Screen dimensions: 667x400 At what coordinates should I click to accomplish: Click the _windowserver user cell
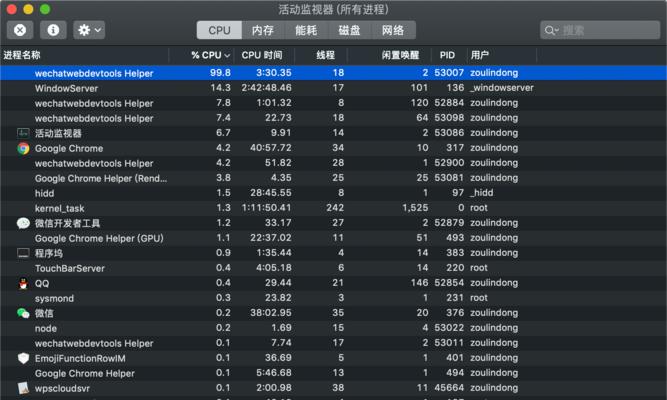coord(502,88)
